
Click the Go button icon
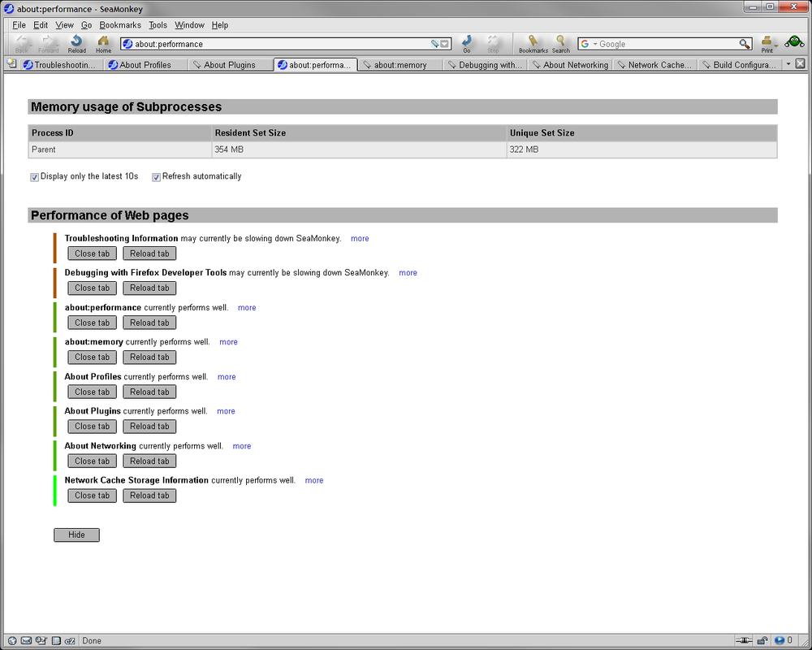(467, 44)
